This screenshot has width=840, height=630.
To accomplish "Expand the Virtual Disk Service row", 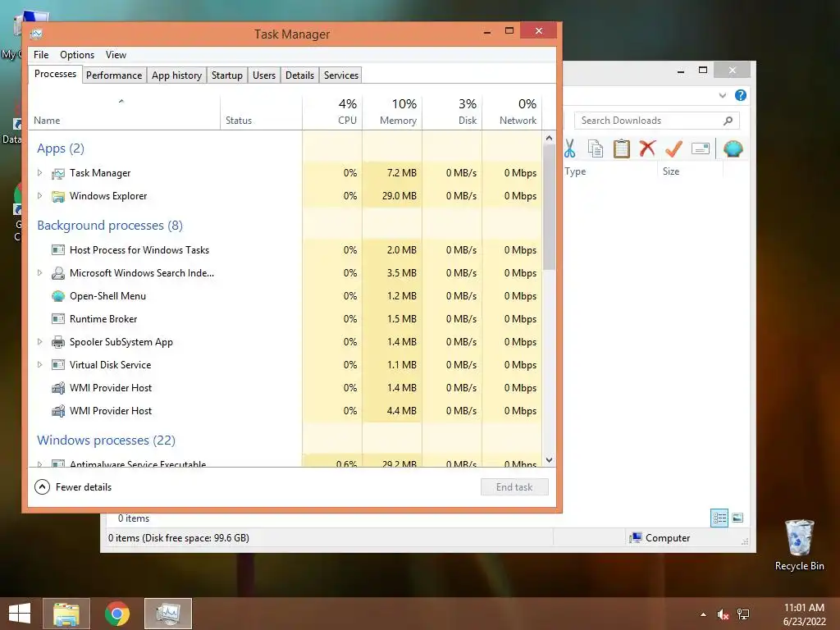I will tap(39, 364).
